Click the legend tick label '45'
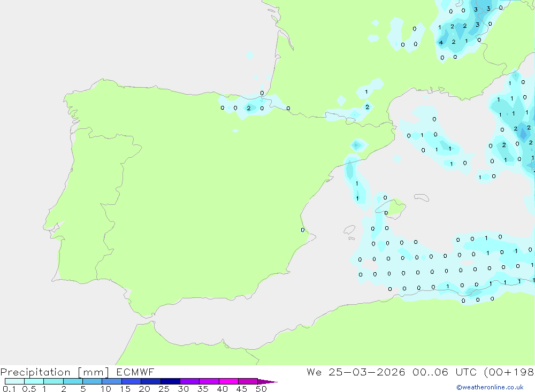The image size is (535, 392). [x=242, y=389]
